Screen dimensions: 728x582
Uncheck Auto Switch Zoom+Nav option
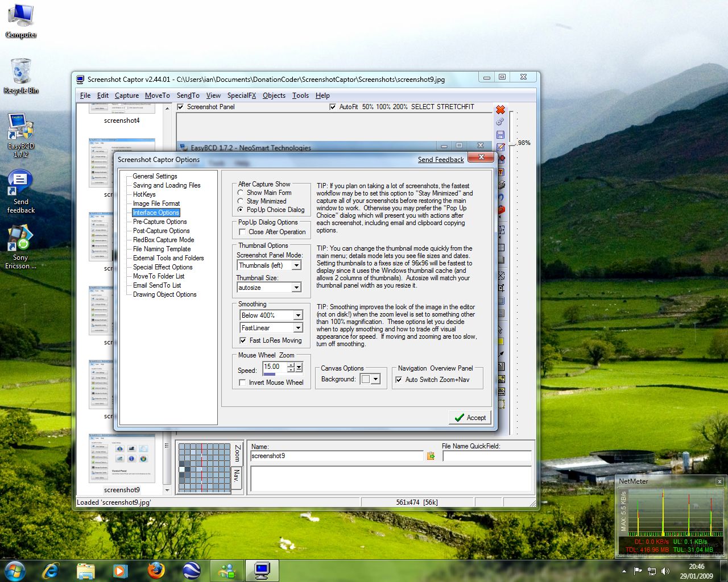coord(399,380)
